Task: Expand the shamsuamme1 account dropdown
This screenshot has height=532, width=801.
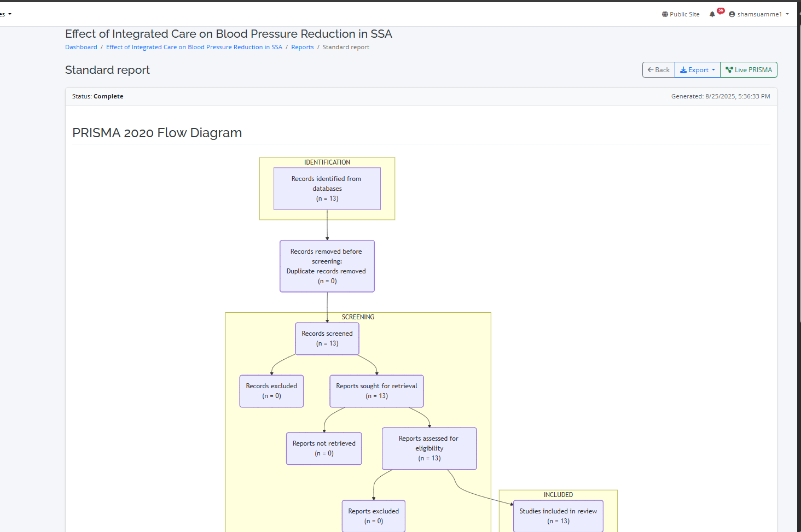Action: point(759,14)
